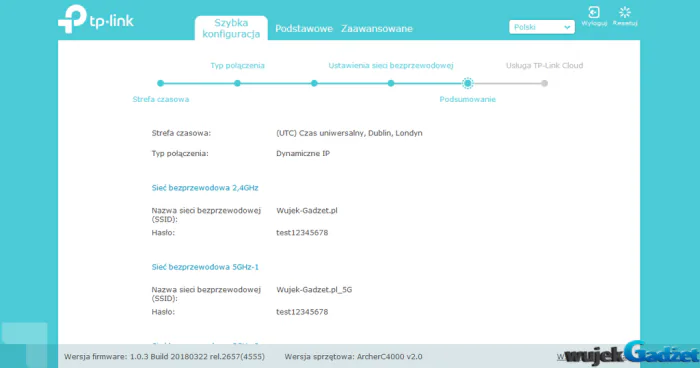This screenshot has height=368, width=700.
Task: Click the Wersja firmware text
Action: (164, 357)
